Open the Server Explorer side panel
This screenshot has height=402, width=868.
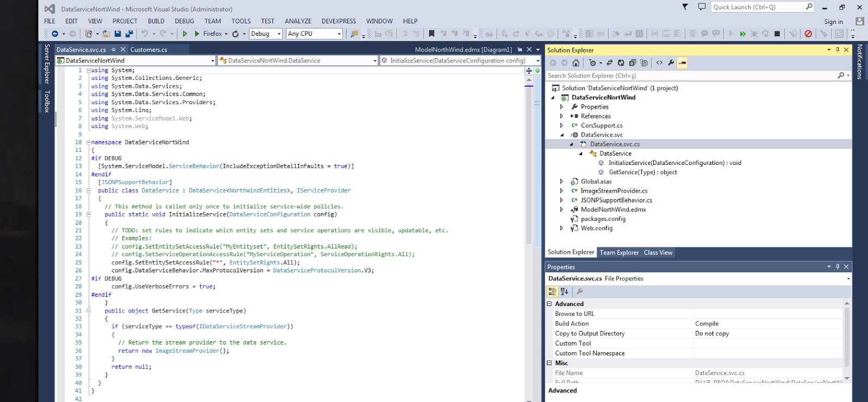click(x=47, y=64)
